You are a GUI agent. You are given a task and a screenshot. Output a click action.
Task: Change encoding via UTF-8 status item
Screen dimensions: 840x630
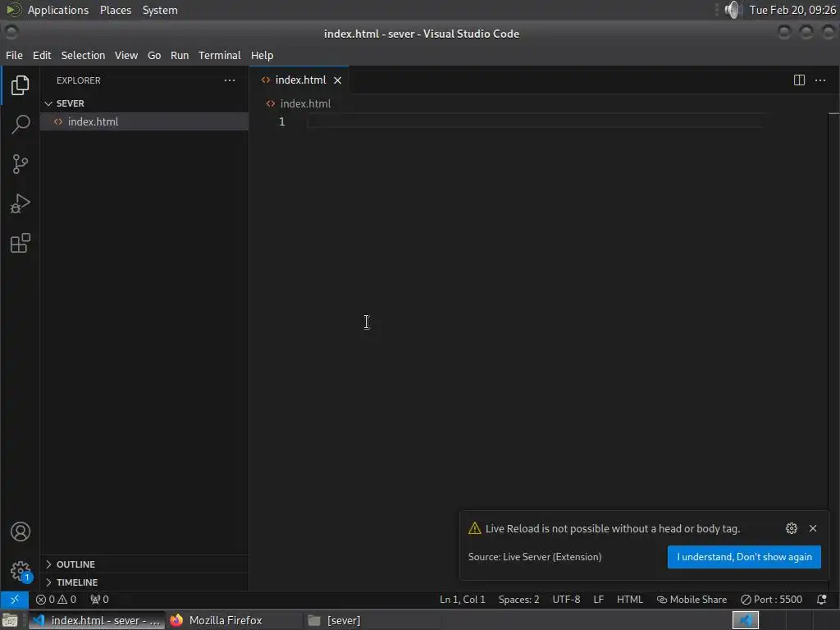[566, 600]
